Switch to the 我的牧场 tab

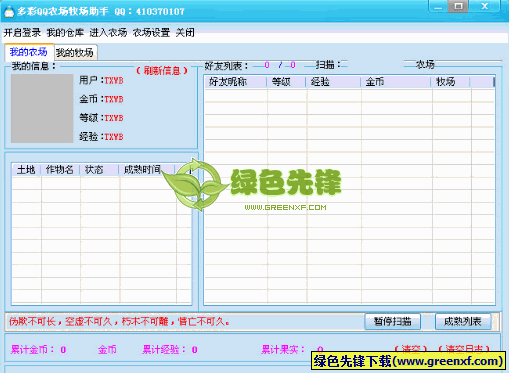(75, 53)
